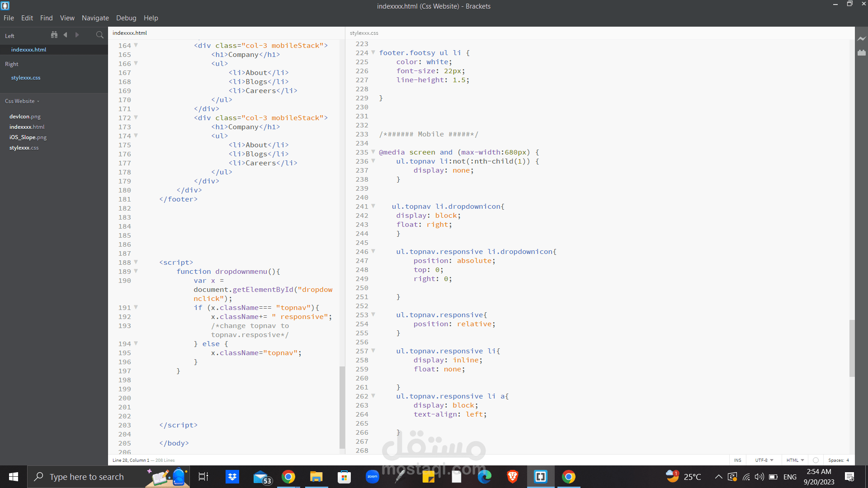The width and height of the screenshot is (868, 488).
Task: Click the right editor vertical scrollbar thumb
Action: pyautogui.click(x=852, y=348)
